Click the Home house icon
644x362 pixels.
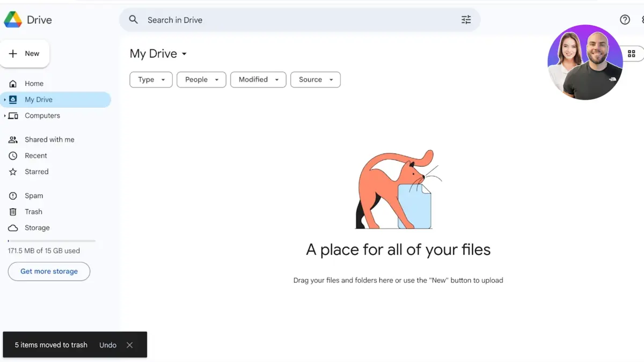(13, 84)
